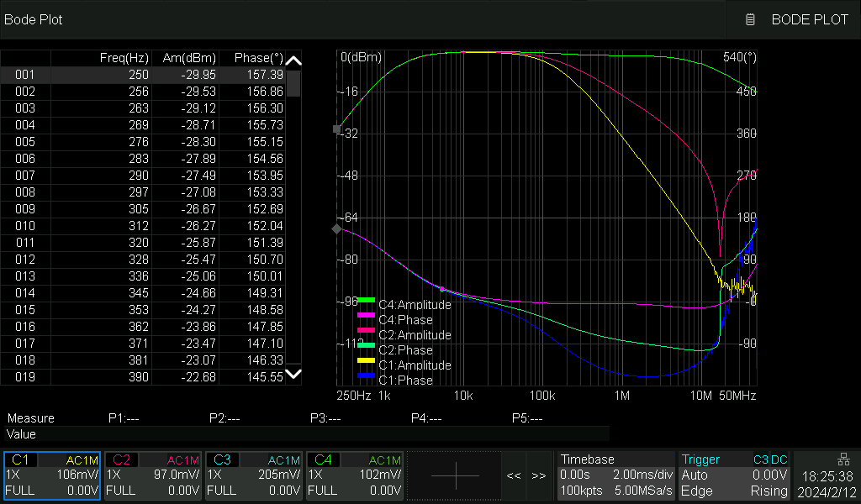861x504 pixels.
Task: Click the >> next page button
Action: 539,475
